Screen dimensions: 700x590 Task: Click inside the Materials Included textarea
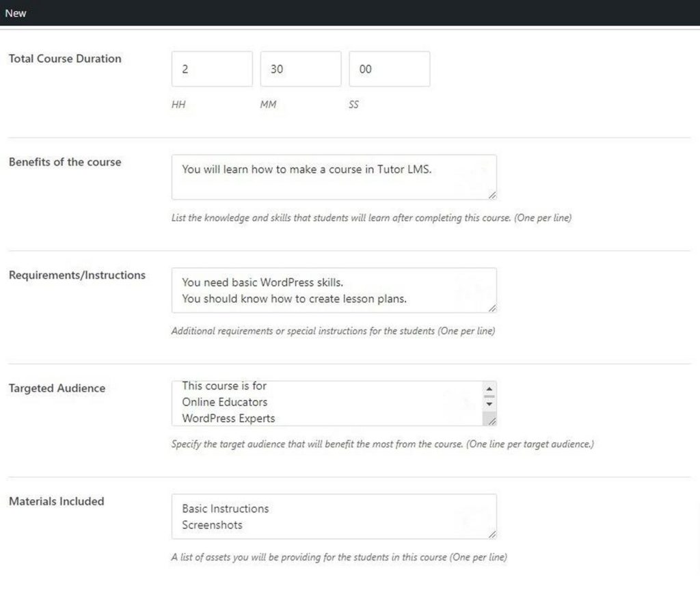tap(334, 516)
